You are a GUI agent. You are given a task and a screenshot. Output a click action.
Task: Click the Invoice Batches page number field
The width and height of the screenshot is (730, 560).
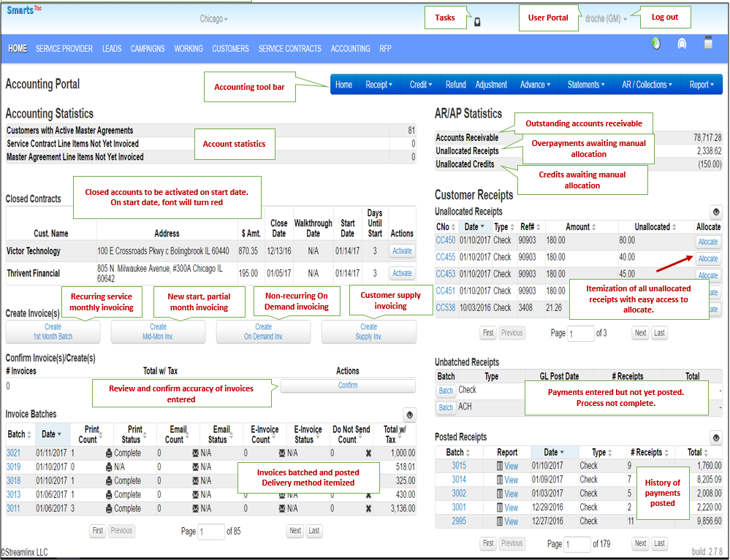pos(210,532)
